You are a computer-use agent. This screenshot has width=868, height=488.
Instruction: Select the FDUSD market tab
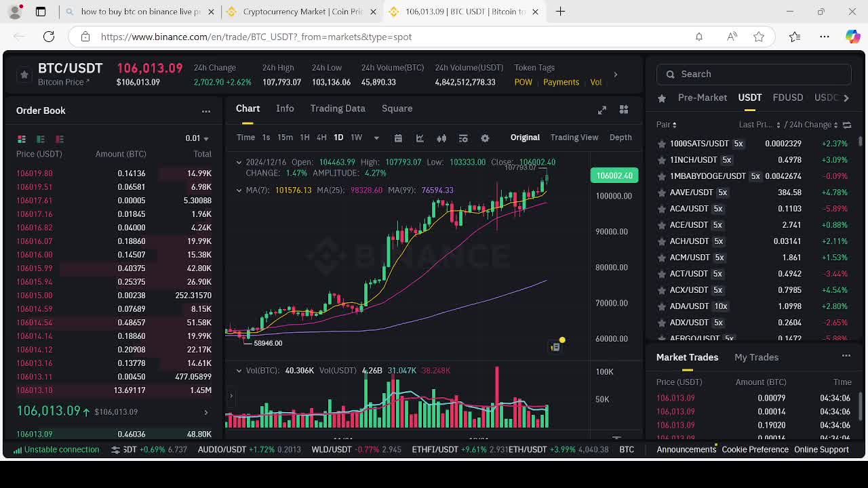click(788, 98)
